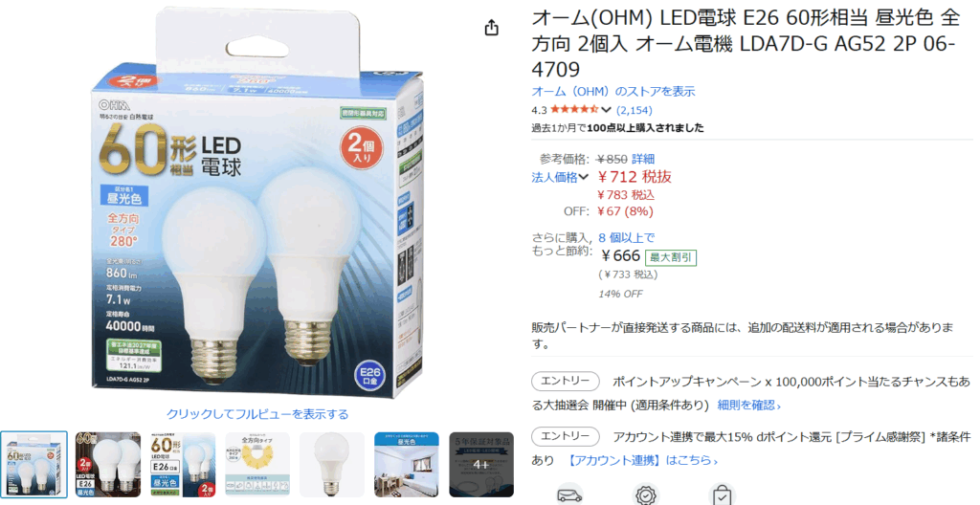Open 詳細 link next to reference price

[643, 159]
